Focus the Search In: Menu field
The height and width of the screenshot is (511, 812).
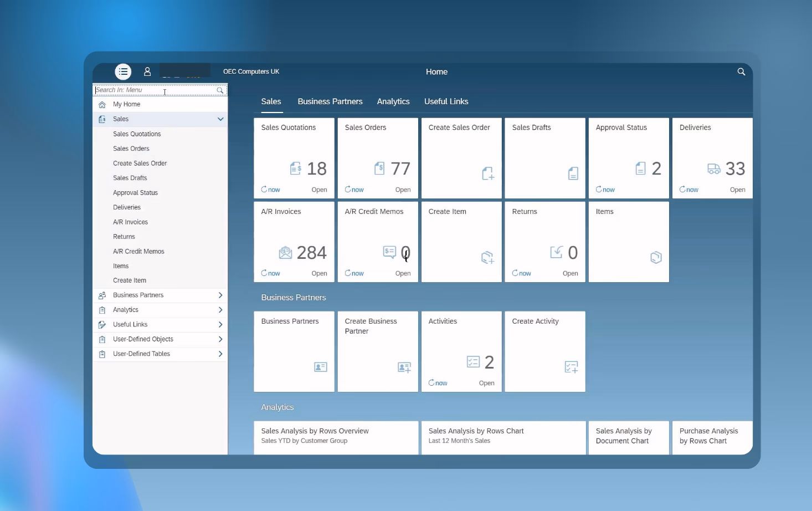tap(160, 90)
